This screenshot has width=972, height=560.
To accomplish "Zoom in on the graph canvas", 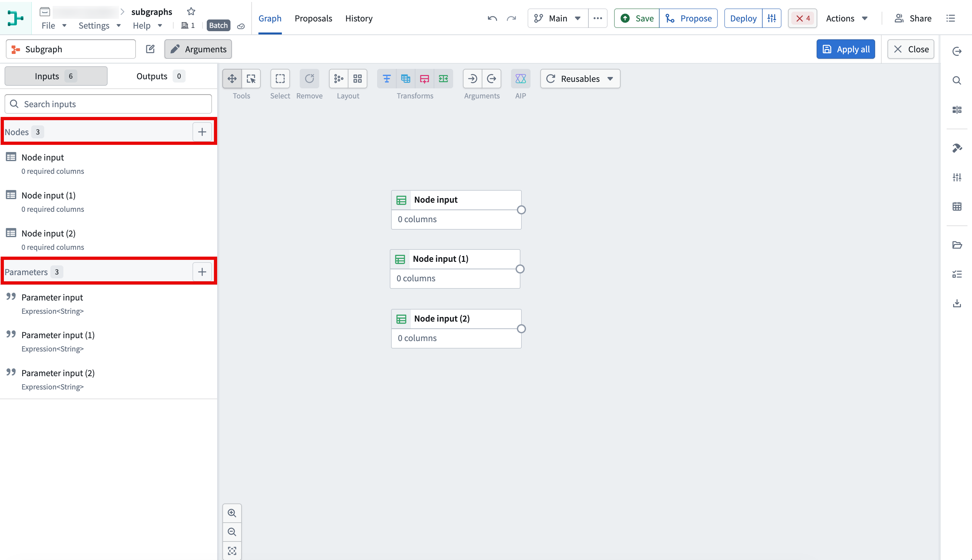I will coord(232,513).
